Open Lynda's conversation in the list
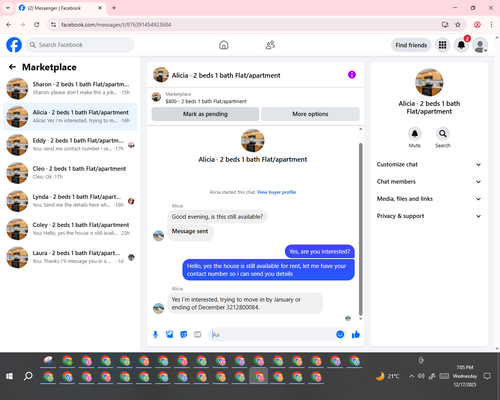Viewport: 500px width, 400px height. (70, 201)
